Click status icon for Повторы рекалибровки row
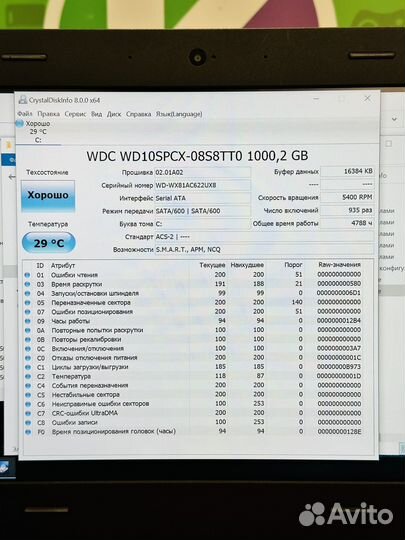The width and height of the screenshot is (405, 540). (x=28, y=340)
